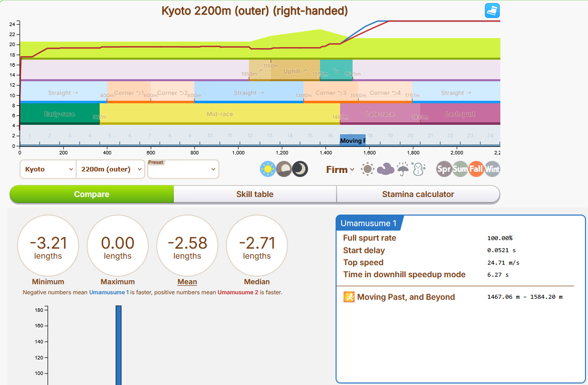Image resolution: width=588 pixels, height=385 pixels.
Task: Switch to the Skill table tab
Action: 255,194
